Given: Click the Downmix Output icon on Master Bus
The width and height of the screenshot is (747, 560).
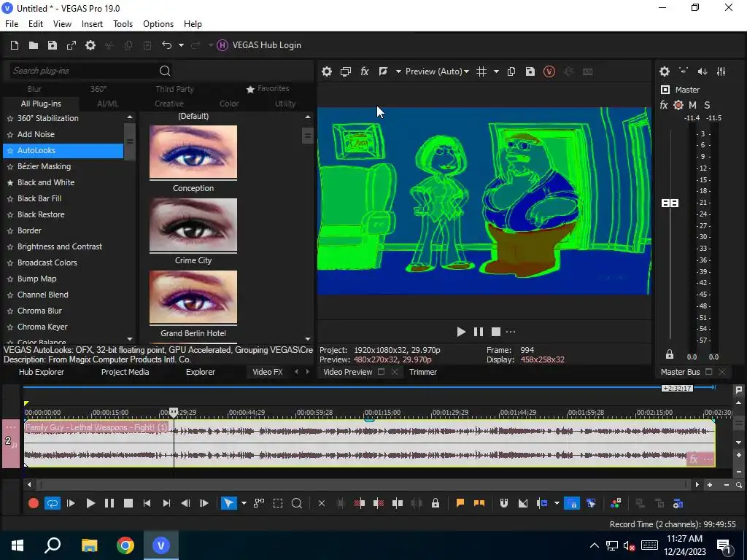Looking at the screenshot, I should (x=684, y=71).
